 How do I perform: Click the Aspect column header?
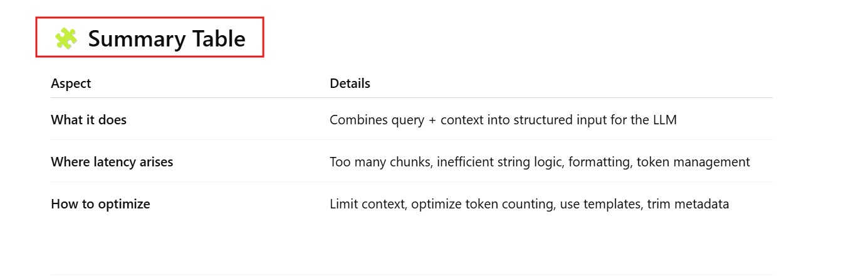[x=71, y=83]
